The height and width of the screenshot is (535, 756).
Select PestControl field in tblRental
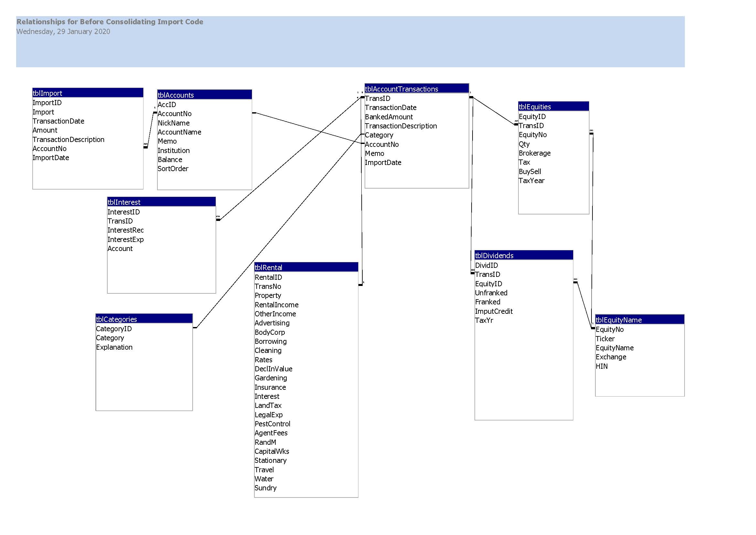272,424
